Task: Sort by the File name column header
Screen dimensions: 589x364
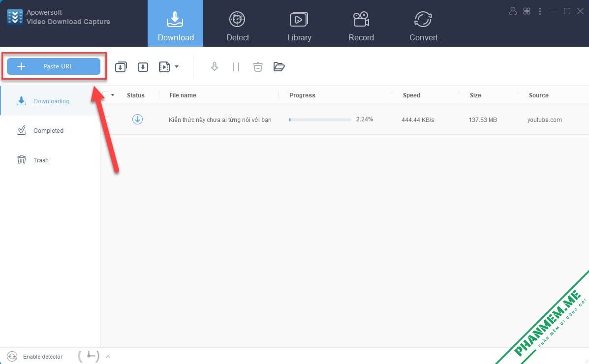Action: (x=183, y=95)
